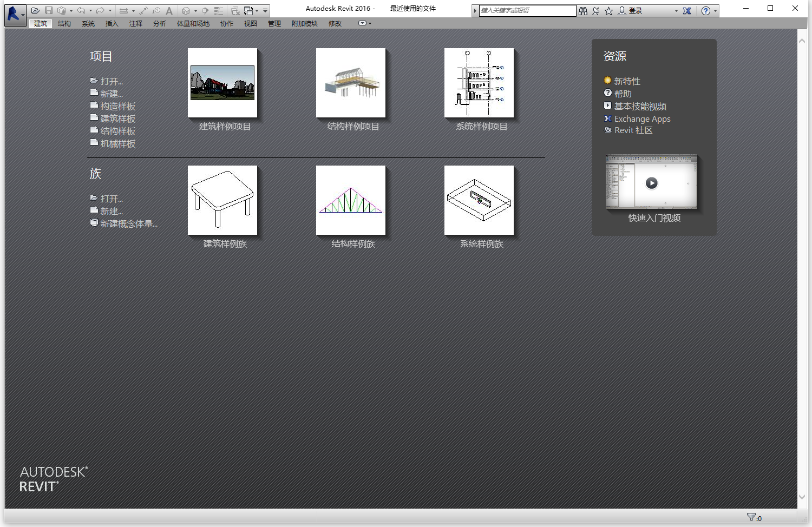Screen dimensions: 812x527
Task: Click the Thin Lines icon
Action: coord(219,11)
